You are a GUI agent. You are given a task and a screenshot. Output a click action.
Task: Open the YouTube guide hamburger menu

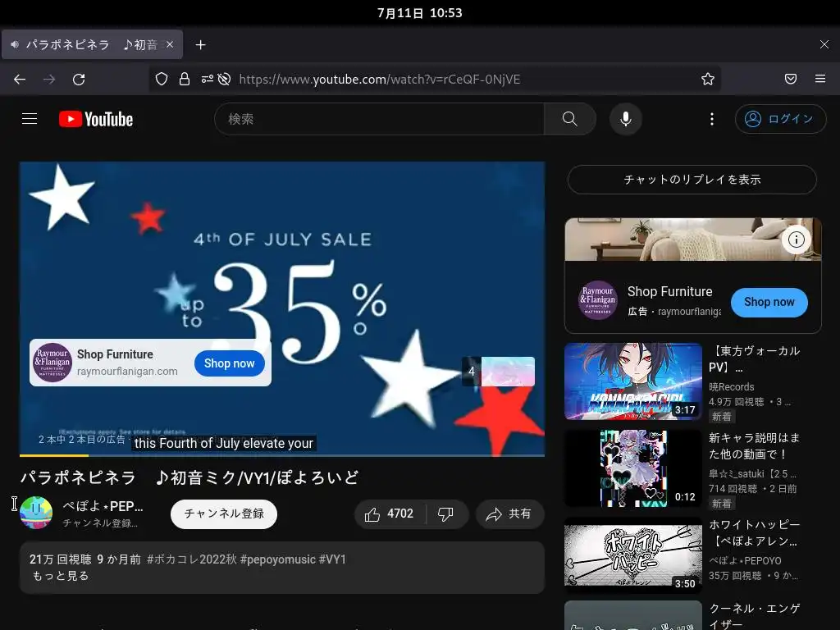click(x=30, y=118)
